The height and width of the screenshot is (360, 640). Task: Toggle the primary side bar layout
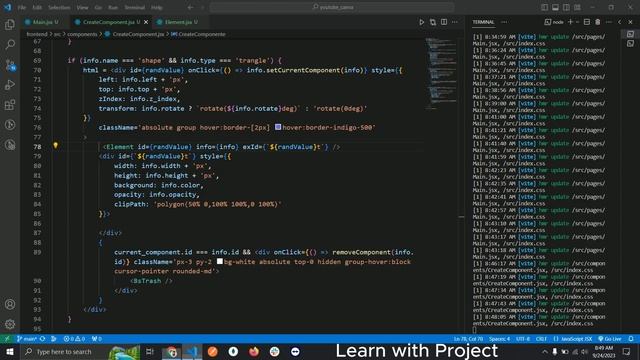544,7
